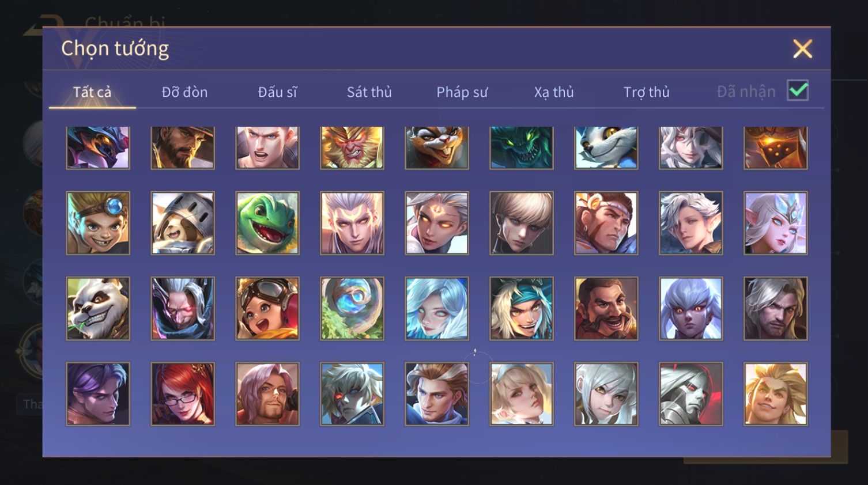Pick the blonde girl with maid headband
This screenshot has width=868, height=485.
(x=522, y=393)
